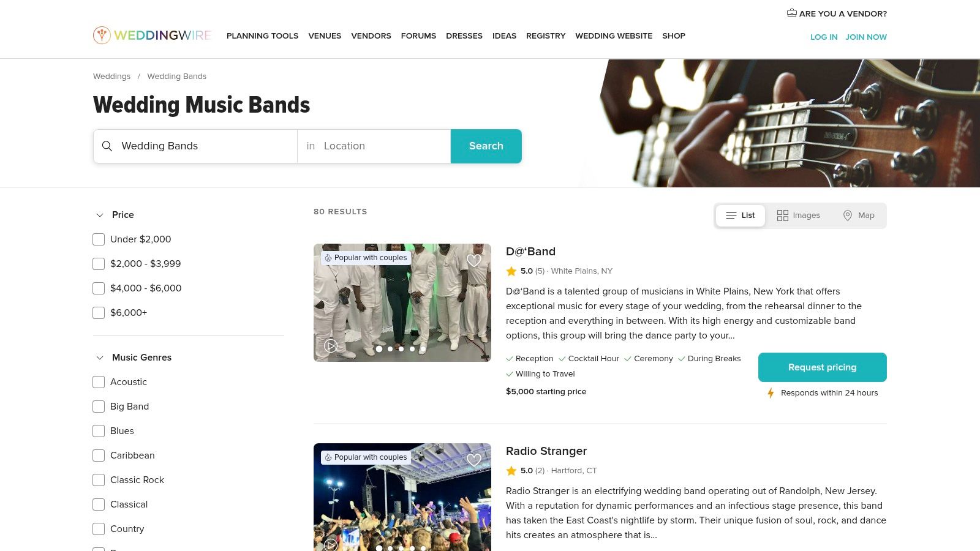Screen dimensions: 980x551
Task: Favorite D@'Band with the heart icon
Action: (474, 260)
